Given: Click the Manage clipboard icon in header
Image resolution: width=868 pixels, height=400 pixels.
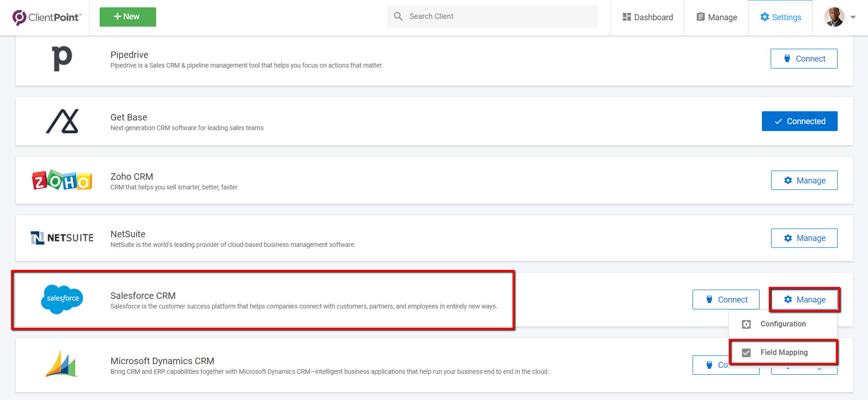Looking at the screenshot, I should pyautogui.click(x=700, y=17).
